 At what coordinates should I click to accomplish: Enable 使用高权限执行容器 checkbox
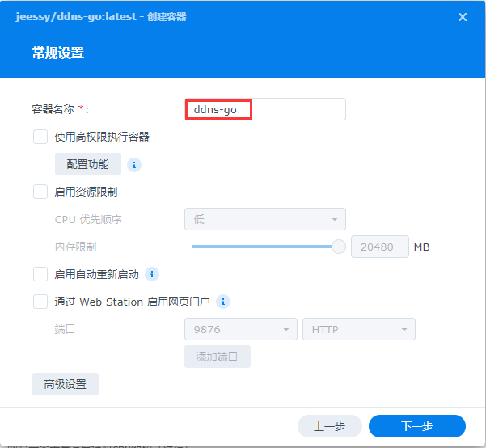40,137
